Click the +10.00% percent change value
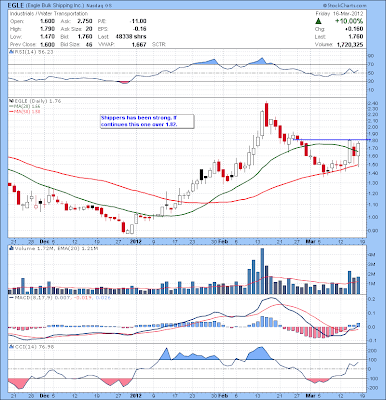386x400 pixels. 349,21
